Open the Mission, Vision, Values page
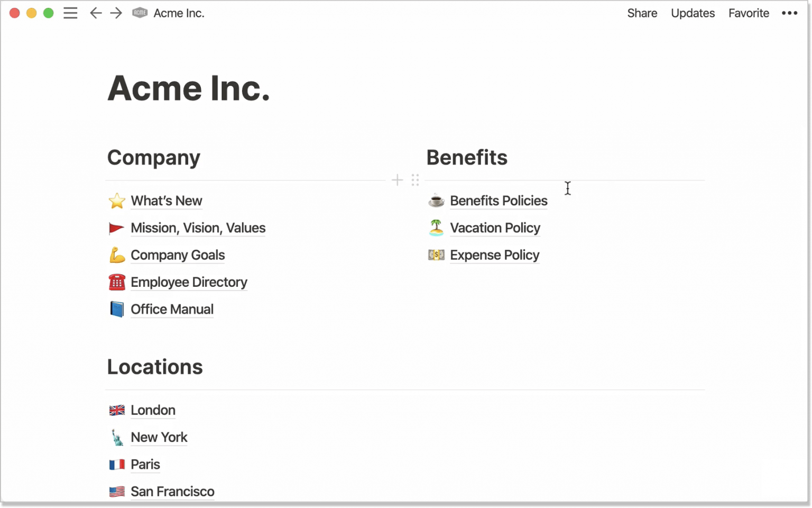Image resolution: width=812 pixels, height=508 pixels. 198,228
